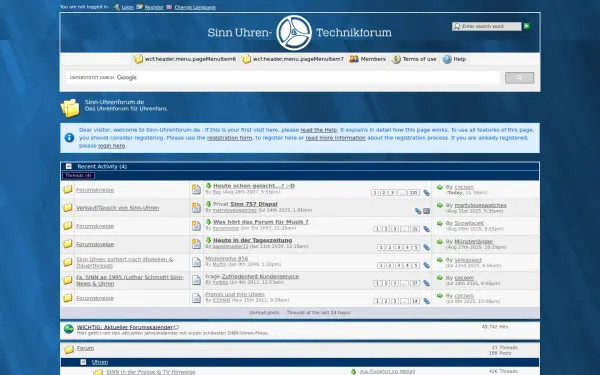Click the Terms of use coin icon
The width and height of the screenshot is (600, 375).
[x=396, y=59]
